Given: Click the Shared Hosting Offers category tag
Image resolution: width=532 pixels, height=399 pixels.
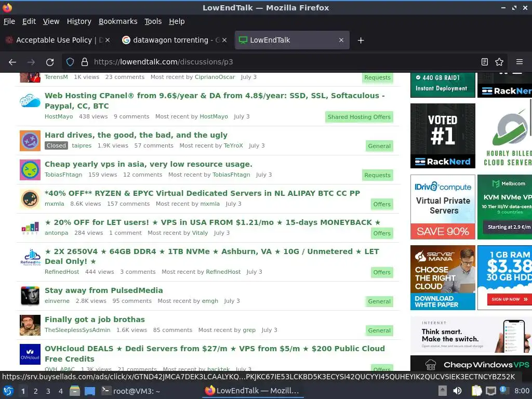Looking at the screenshot, I should coord(359,117).
